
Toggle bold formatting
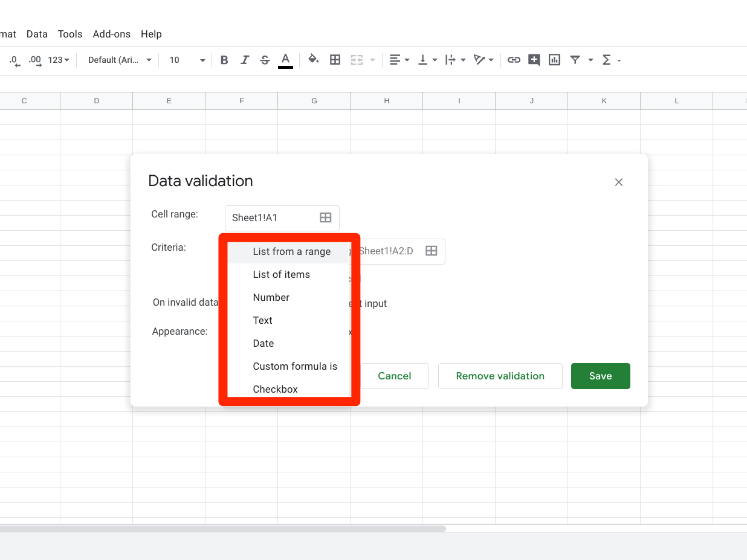tap(224, 60)
